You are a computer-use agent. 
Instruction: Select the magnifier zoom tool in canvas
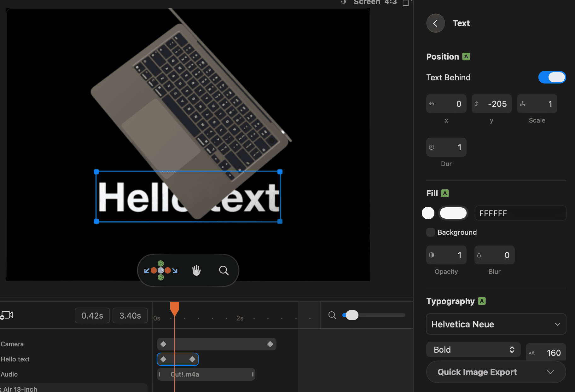click(x=224, y=270)
